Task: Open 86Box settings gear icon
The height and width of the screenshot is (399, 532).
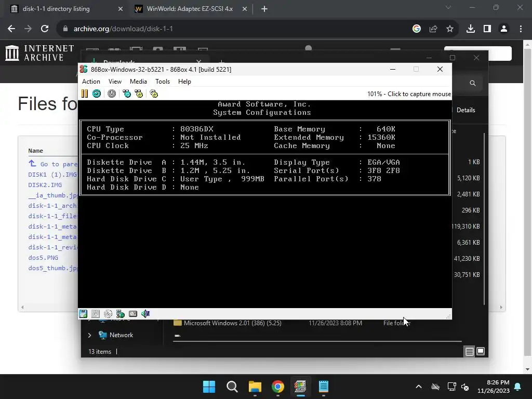Action: point(154,94)
